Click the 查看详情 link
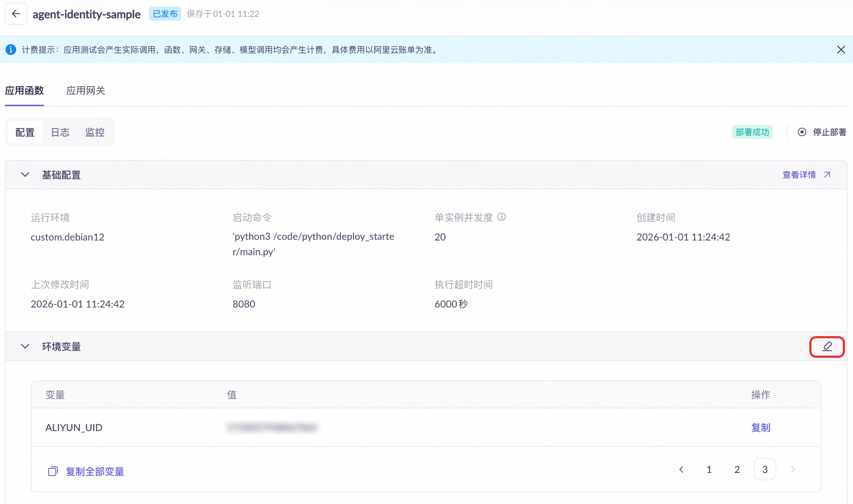Screen dimensions: 853x504 (799, 175)
